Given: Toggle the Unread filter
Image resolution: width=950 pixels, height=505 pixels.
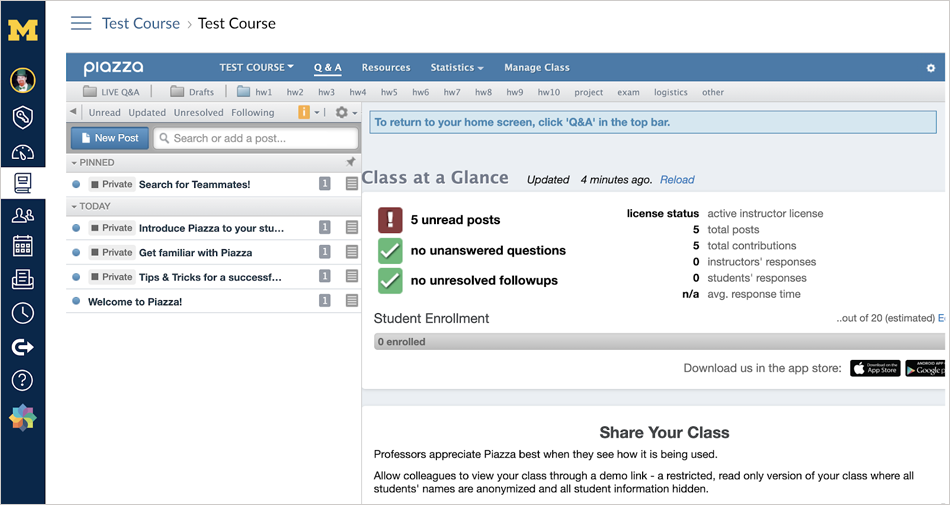Looking at the screenshot, I should pyautogui.click(x=105, y=113).
